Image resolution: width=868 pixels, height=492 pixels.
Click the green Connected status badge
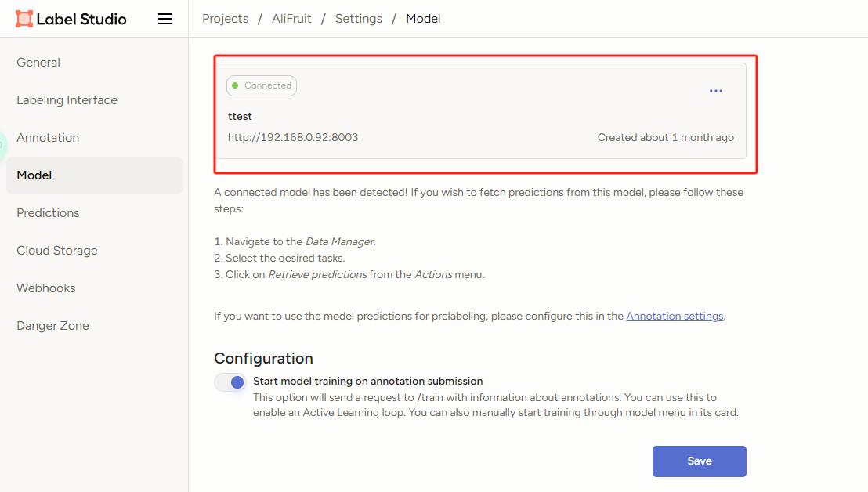point(262,85)
